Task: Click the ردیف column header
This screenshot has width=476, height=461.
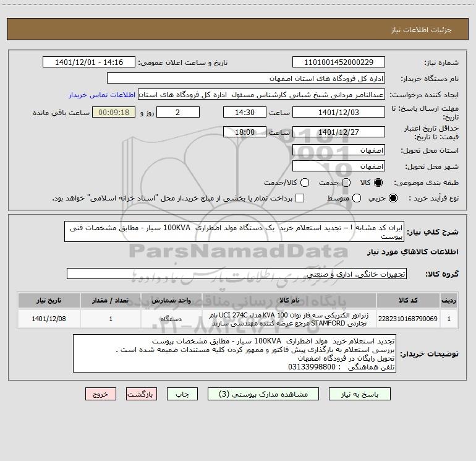Action: [x=449, y=300]
